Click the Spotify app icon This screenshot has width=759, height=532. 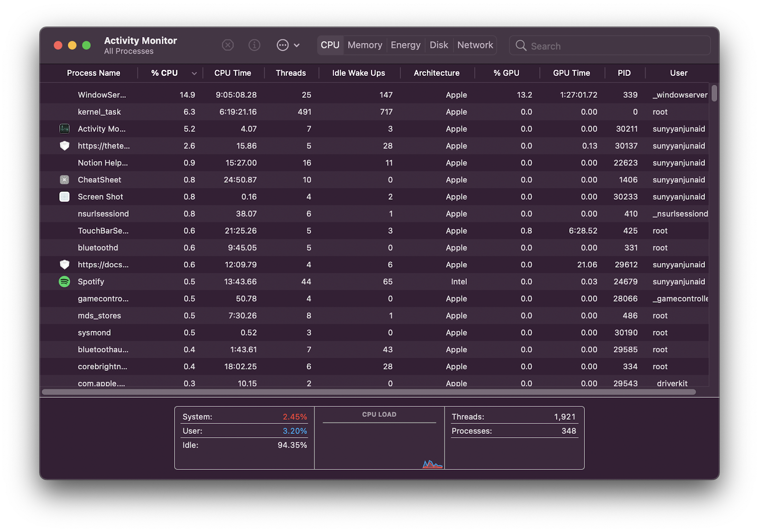(x=65, y=282)
